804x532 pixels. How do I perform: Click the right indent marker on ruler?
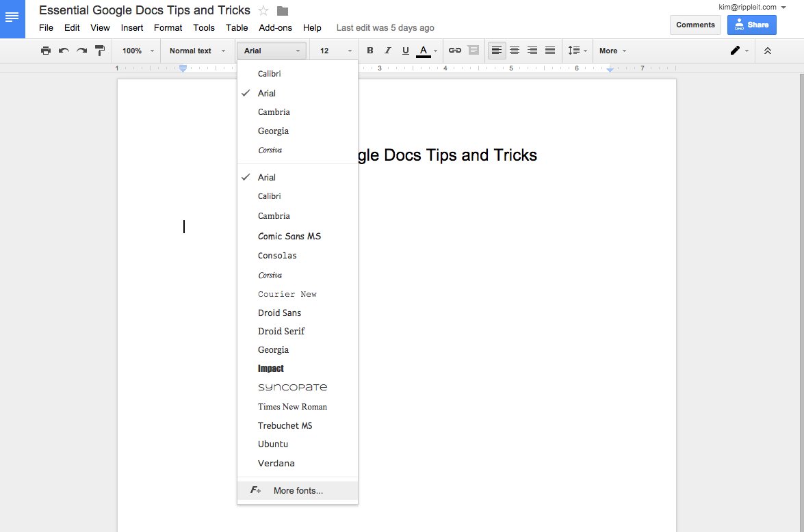click(x=610, y=69)
